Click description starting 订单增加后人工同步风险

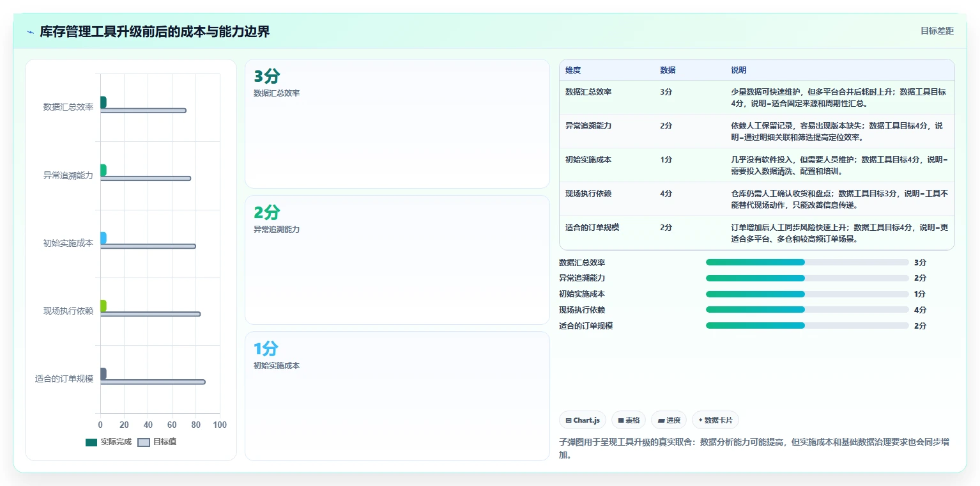(839, 233)
